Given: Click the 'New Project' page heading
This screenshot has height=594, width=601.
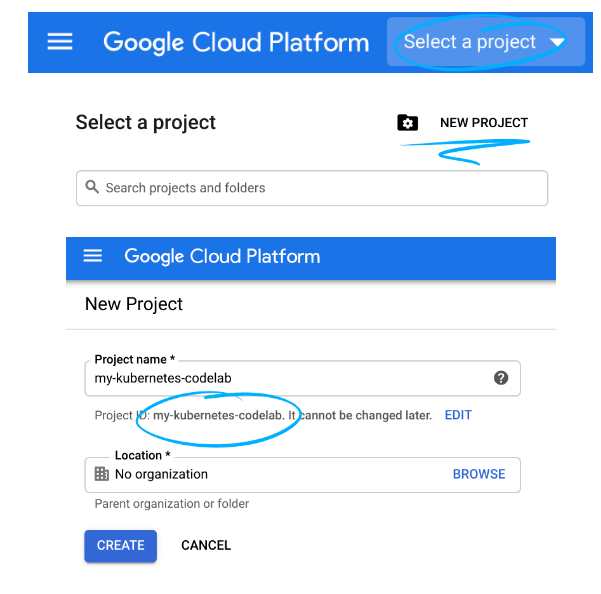Looking at the screenshot, I should point(134,304).
